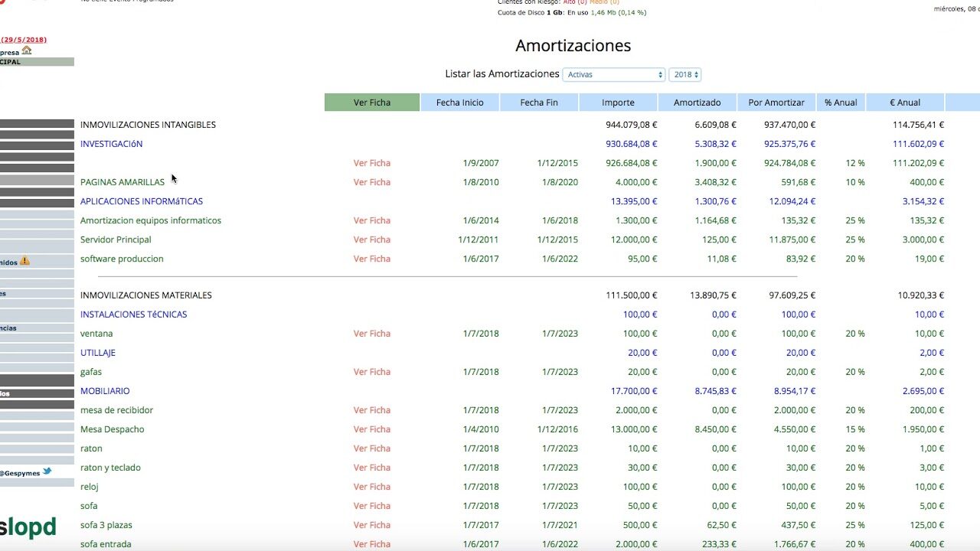The height and width of the screenshot is (551, 980).
Task: Open Ver Ficha for Servidor Principal
Action: [372, 240]
